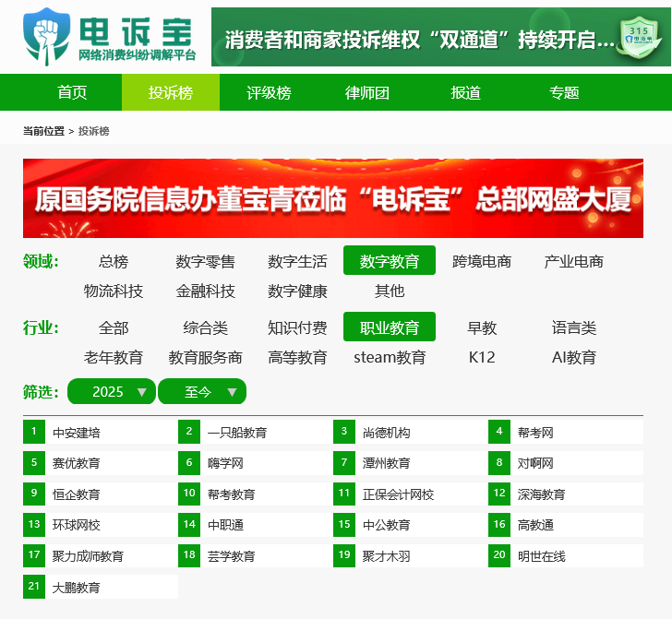Open the 至今 period dropdown
The width and height of the screenshot is (672, 619).
tap(202, 391)
